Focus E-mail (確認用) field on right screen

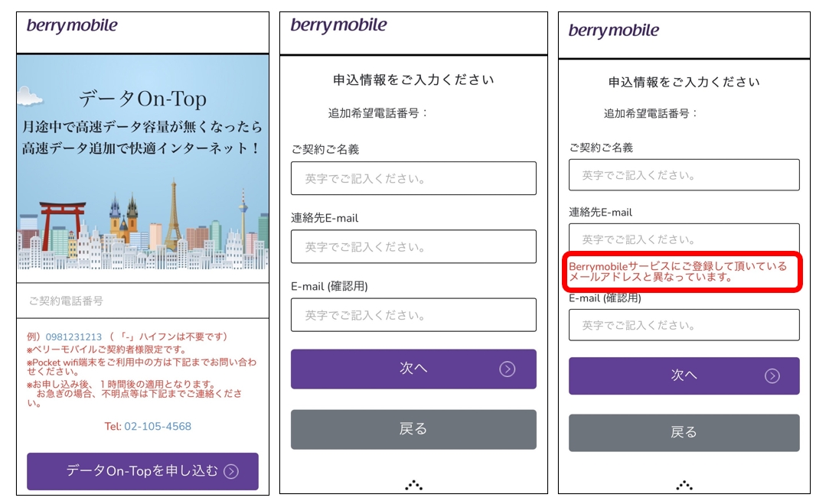(x=684, y=325)
